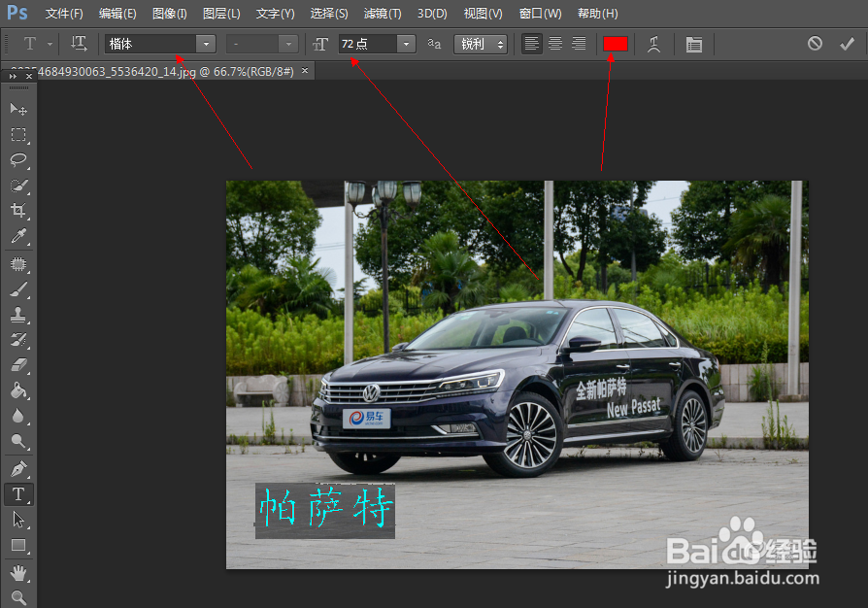Open the 图像(I) menu
Screen dimensions: 868x608
(169, 14)
